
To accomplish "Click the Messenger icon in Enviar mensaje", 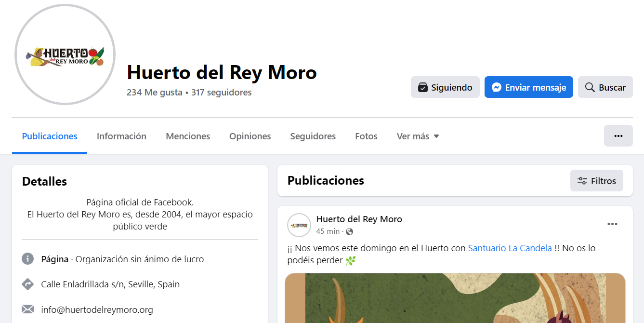I will [x=497, y=87].
